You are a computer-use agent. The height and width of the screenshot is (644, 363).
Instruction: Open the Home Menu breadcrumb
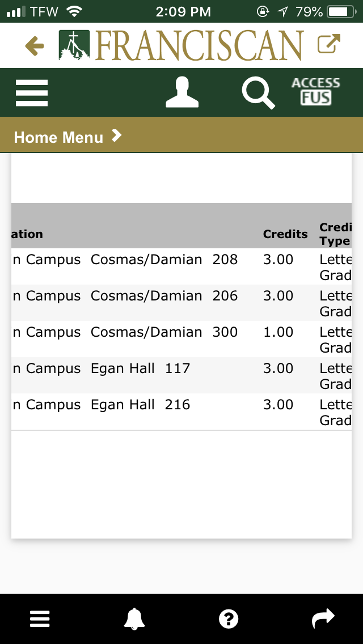(x=58, y=137)
